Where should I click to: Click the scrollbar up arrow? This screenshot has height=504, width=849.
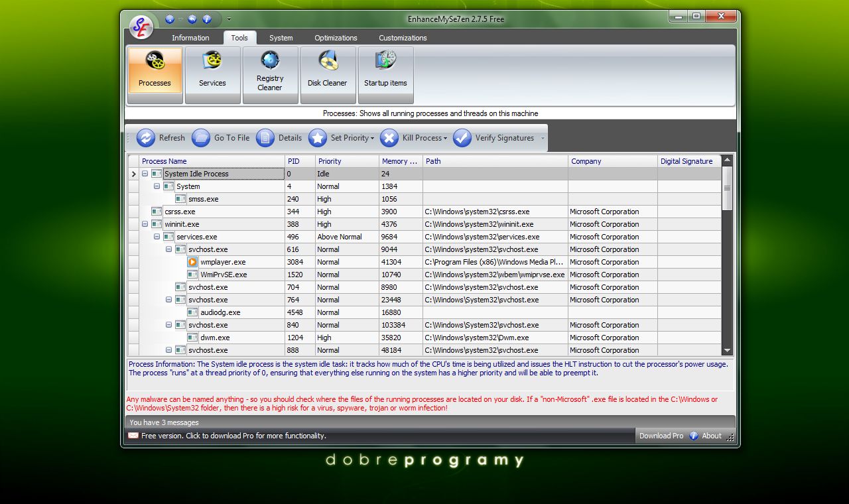tap(727, 160)
